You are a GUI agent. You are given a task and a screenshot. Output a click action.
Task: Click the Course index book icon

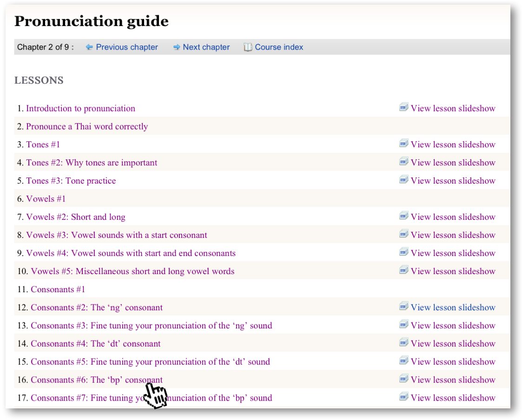248,47
